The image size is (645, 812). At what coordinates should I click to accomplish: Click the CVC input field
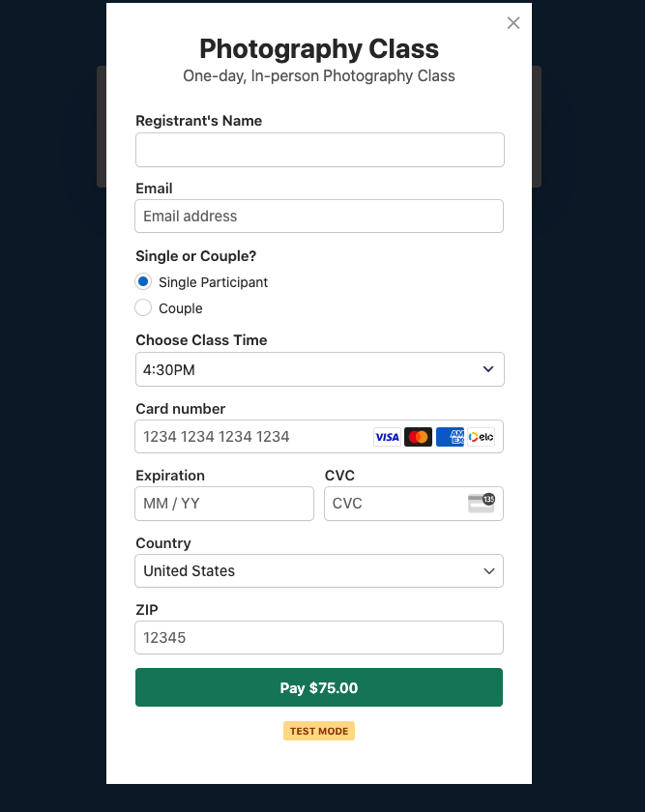click(x=392, y=504)
